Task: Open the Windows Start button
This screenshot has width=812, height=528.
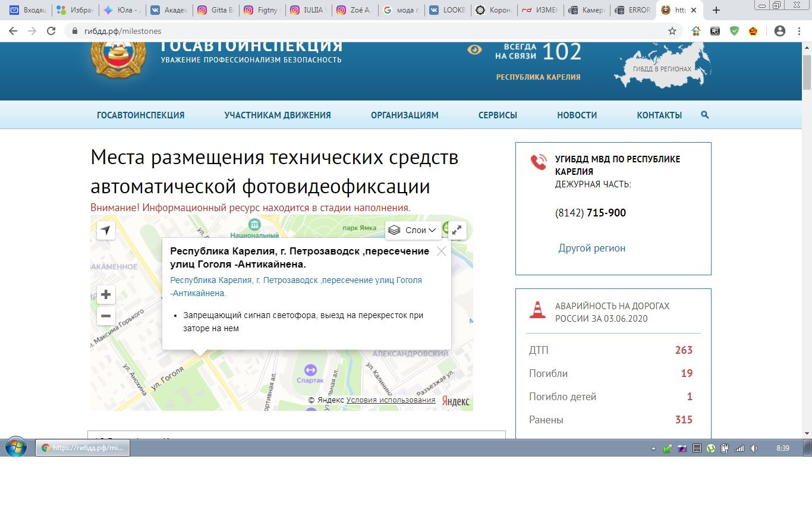Action: [15, 448]
